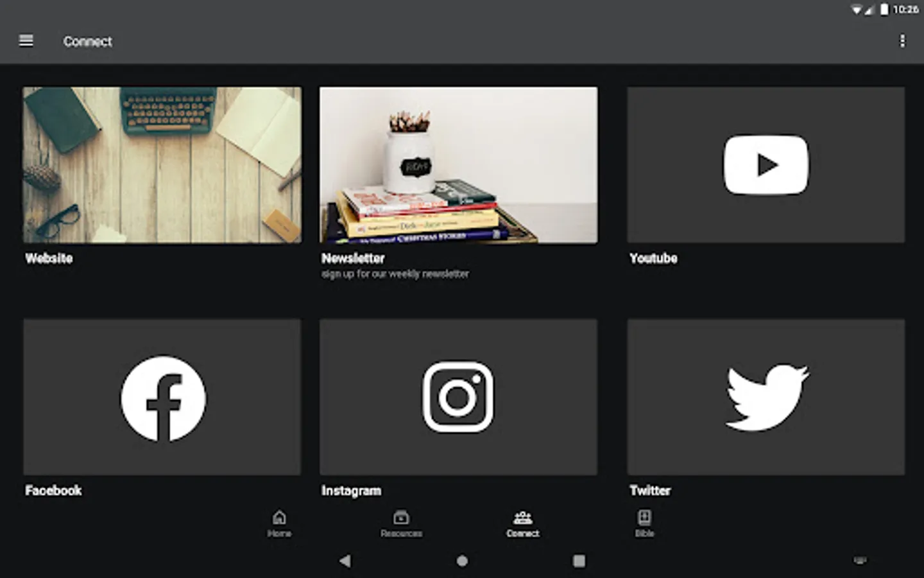
Task: Tap the Twitter bird logo tile
Action: [x=766, y=398]
